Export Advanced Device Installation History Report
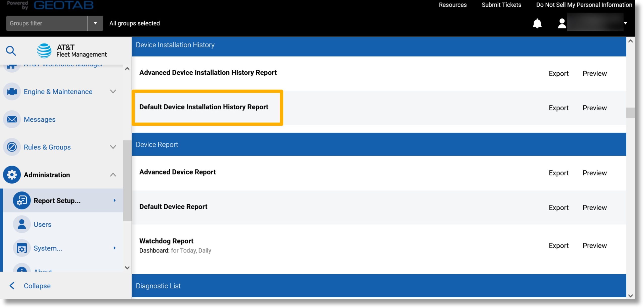Viewport: 644px width, 308px height. [558, 73]
